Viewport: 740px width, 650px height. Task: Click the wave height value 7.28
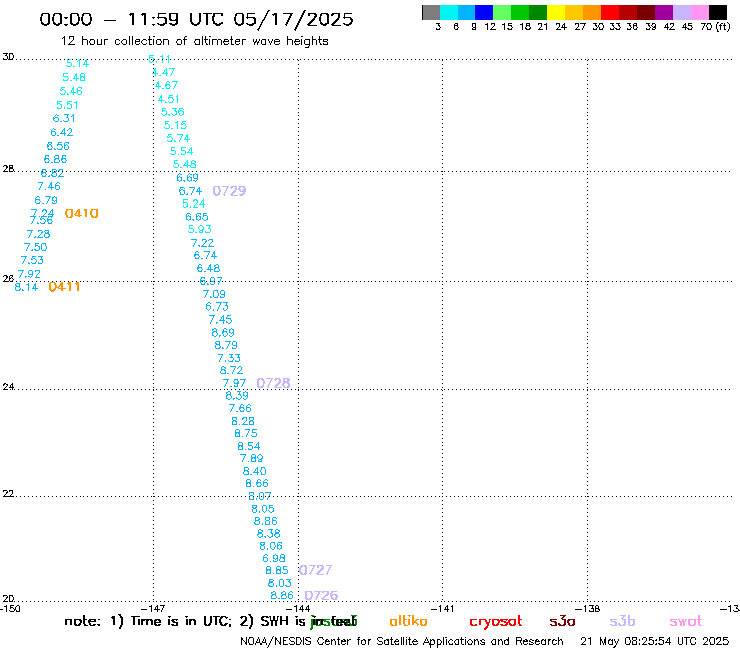(x=38, y=234)
